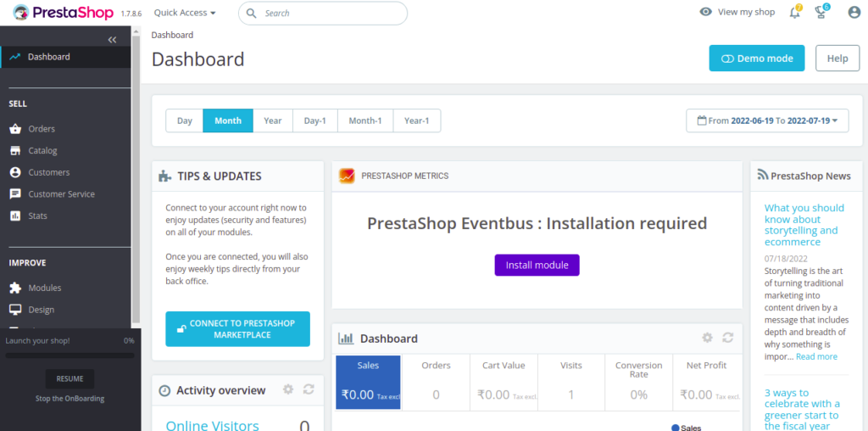
Task: Click the PrestaShop News RSS icon
Action: click(763, 176)
